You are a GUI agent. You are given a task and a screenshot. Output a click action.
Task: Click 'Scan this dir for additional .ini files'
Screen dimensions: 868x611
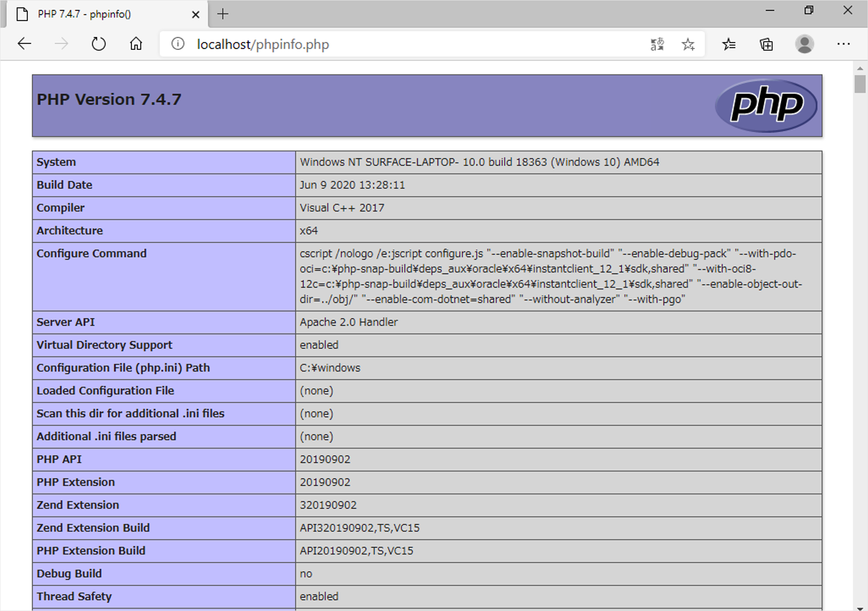130,414
